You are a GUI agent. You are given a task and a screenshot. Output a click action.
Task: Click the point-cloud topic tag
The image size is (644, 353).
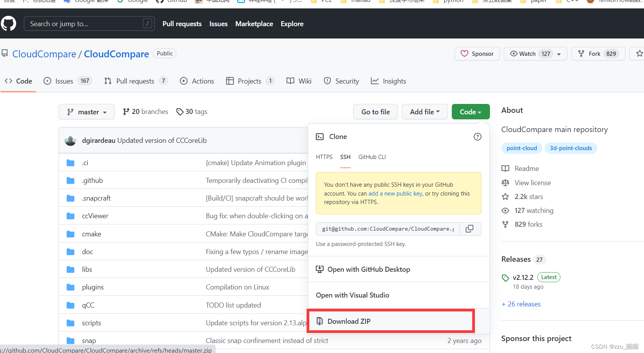coord(522,148)
